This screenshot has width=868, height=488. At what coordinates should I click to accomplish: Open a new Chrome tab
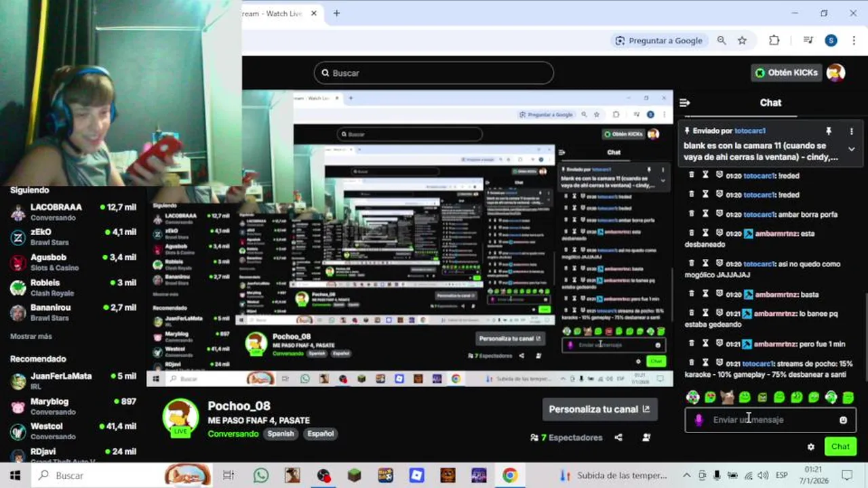(336, 14)
